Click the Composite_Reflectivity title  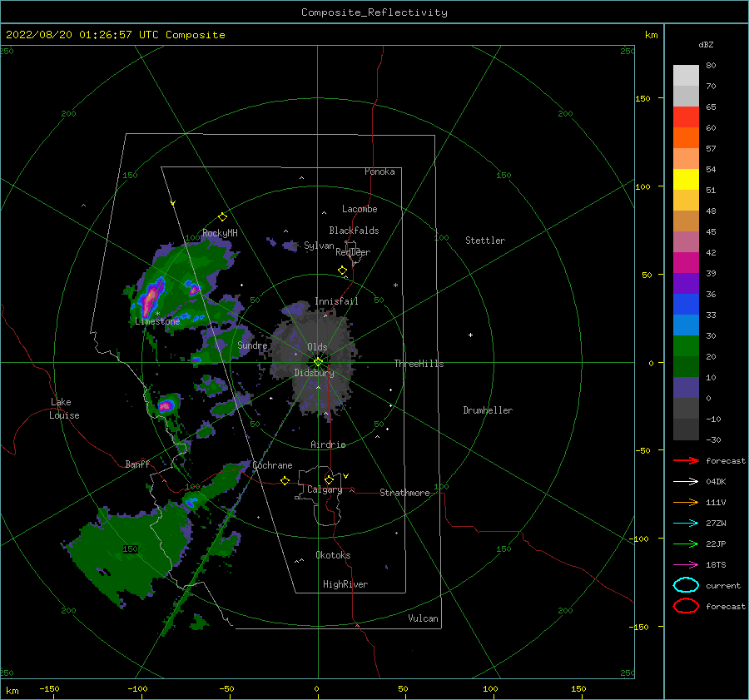click(374, 12)
